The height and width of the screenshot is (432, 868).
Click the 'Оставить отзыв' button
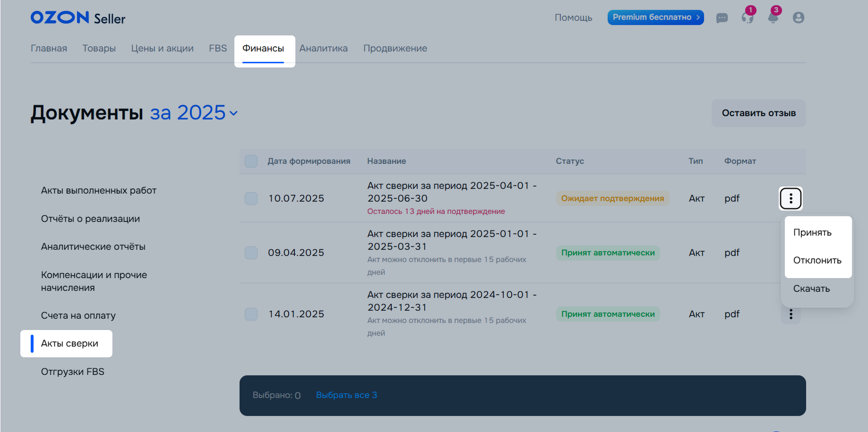point(758,113)
